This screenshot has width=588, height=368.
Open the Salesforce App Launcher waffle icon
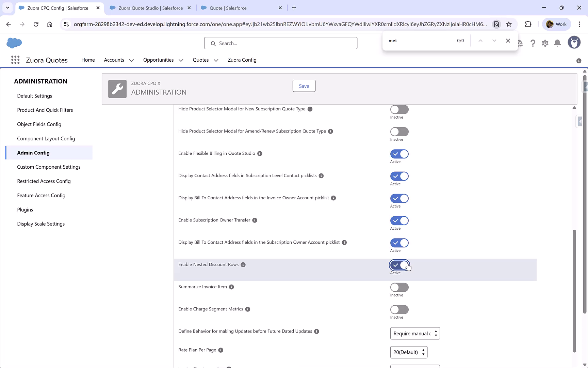[15, 60]
